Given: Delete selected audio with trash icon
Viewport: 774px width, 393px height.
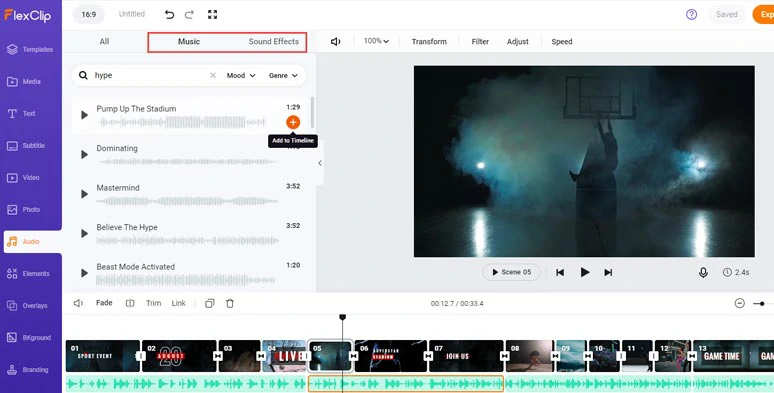Looking at the screenshot, I should (x=230, y=303).
